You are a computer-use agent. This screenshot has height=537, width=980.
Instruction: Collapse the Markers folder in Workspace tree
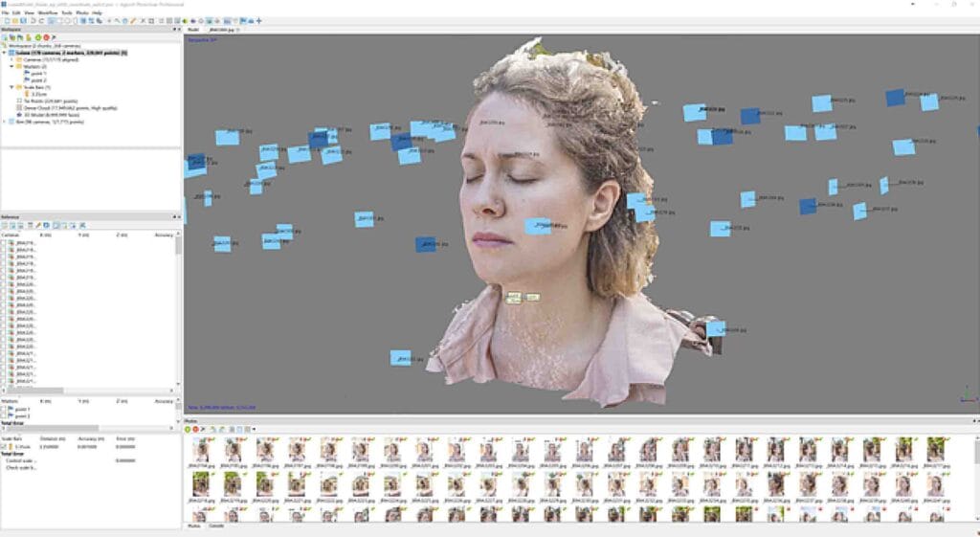click(x=11, y=66)
